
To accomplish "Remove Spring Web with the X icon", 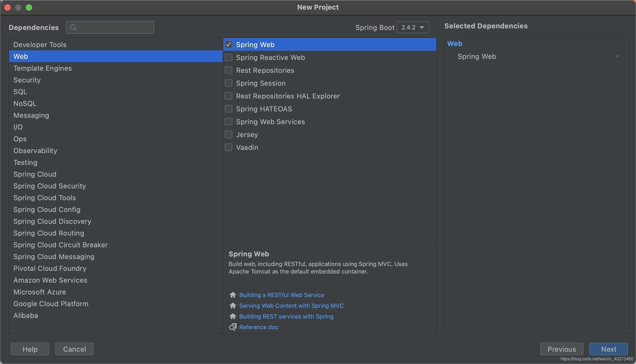I will pos(617,56).
